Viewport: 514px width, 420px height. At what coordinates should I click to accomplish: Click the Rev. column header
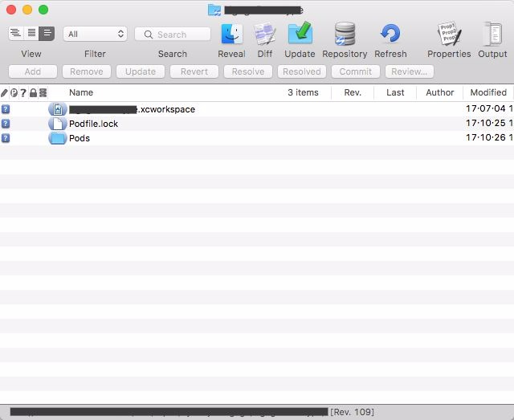pos(353,92)
